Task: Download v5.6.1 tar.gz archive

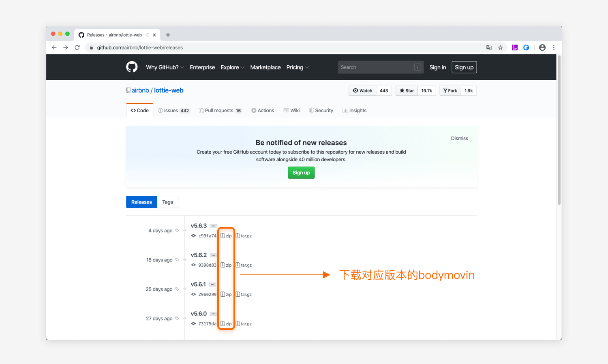Action: (244, 294)
